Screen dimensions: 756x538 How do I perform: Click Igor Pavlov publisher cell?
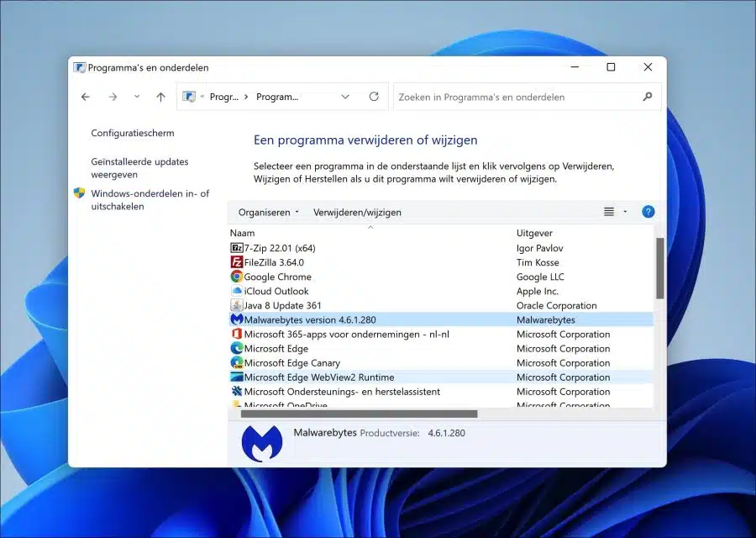click(x=539, y=248)
